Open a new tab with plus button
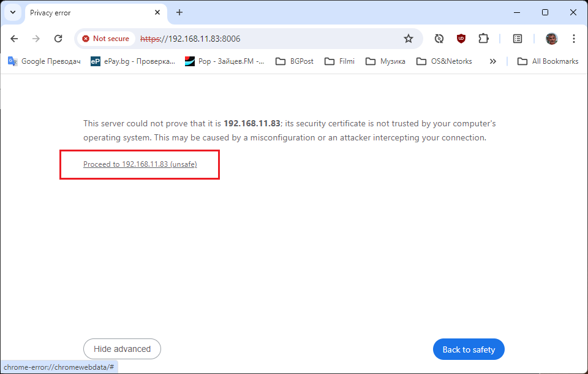Screen dimensions: 588x374 (179, 12)
